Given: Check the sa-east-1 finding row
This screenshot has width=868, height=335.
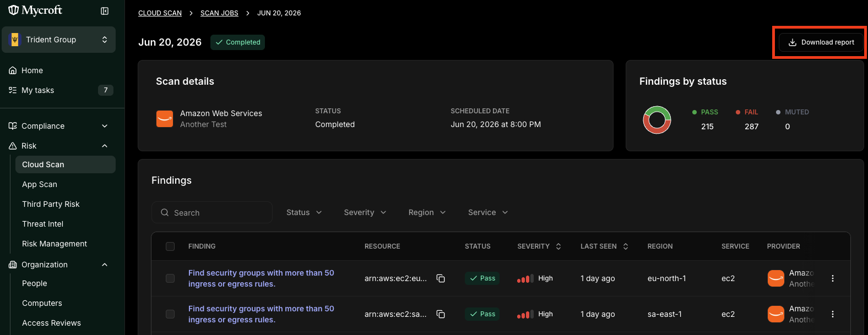Looking at the screenshot, I should tap(170, 314).
